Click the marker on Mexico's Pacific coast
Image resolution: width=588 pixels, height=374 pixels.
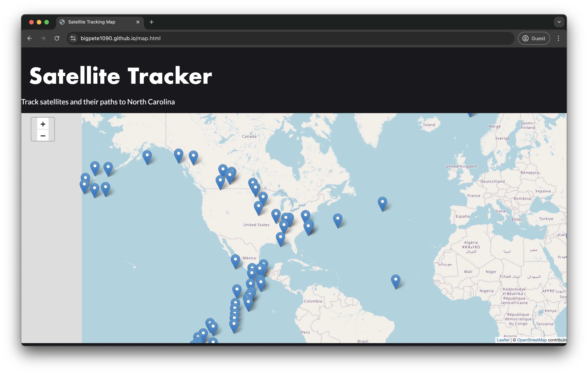[x=235, y=261]
